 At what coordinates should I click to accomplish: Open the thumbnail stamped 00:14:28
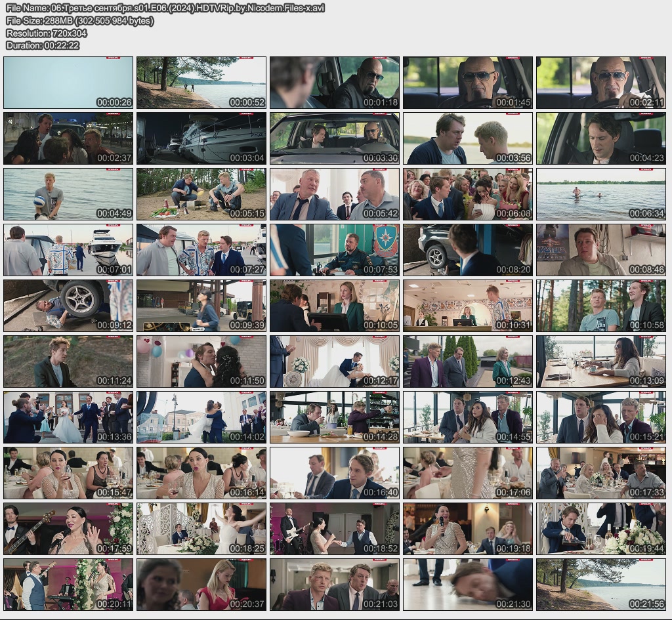pos(335,417)
